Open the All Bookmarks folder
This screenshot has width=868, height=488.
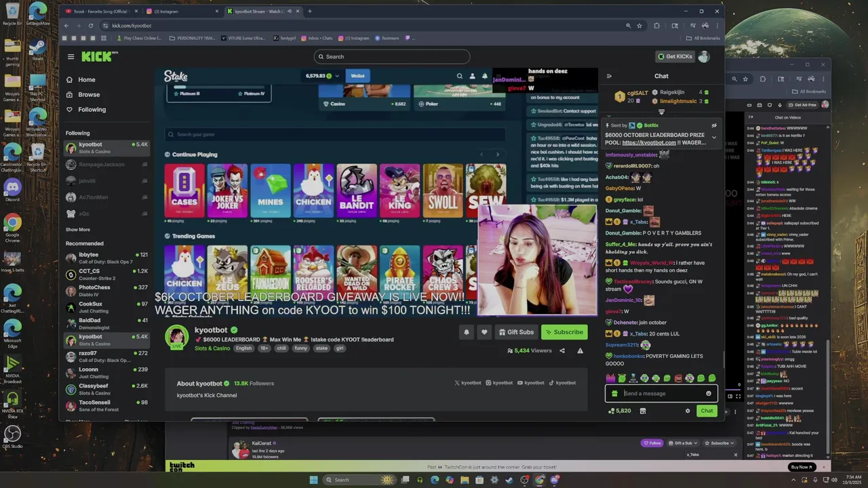pyautogui.click(x=703, y=38)
